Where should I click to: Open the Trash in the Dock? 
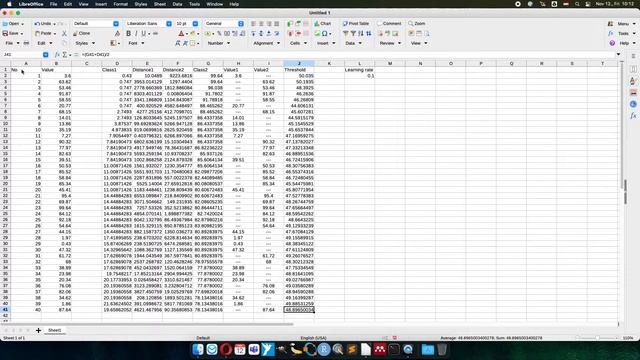click(x=442, y=349)
